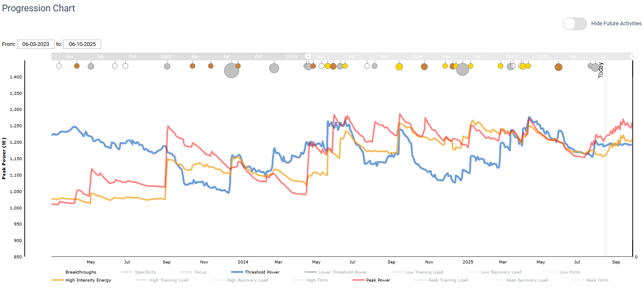Click the largest gray breakthrough bubble near Jul 2022
This screenshot has height=290, width=644.
pos(231,70)
